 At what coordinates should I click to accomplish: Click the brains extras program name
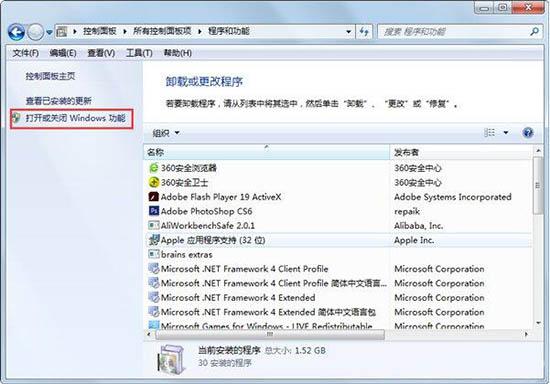pos(187,254)
